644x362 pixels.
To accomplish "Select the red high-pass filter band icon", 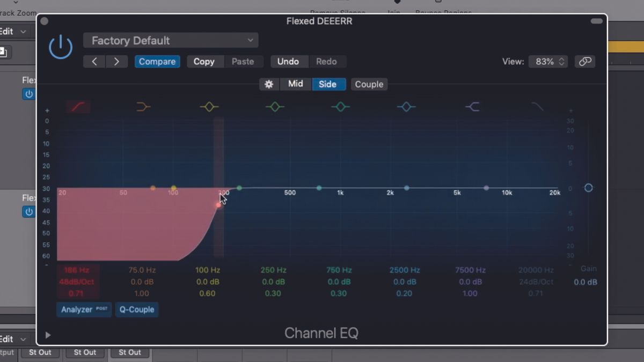I will [x=78, y=106].
